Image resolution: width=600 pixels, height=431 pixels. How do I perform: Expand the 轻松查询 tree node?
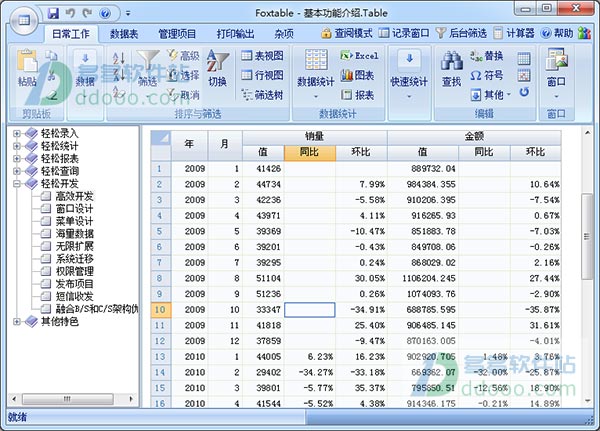[16, 171]
